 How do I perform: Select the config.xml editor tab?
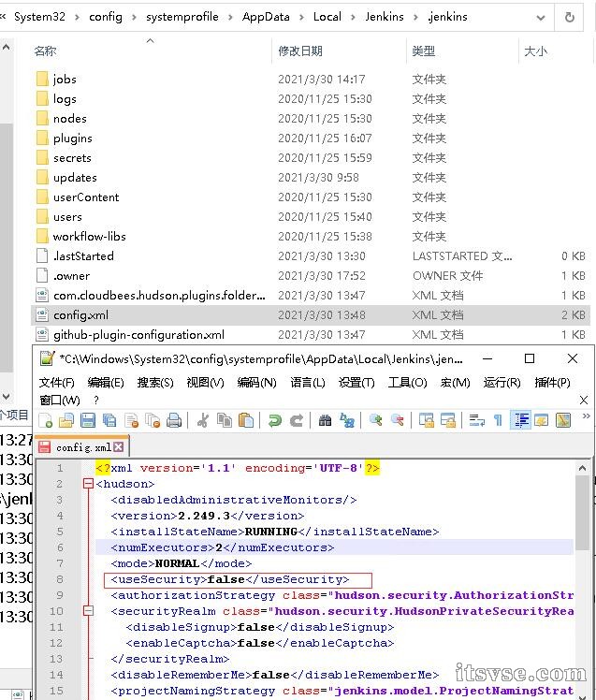pyautogui.click(x=81, y=447)
